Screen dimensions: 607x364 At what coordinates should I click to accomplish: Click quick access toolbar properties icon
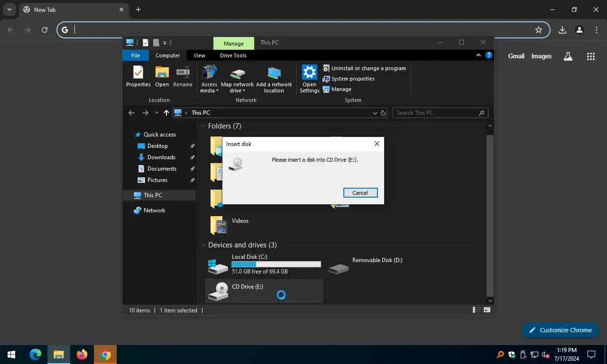(145, 43)
